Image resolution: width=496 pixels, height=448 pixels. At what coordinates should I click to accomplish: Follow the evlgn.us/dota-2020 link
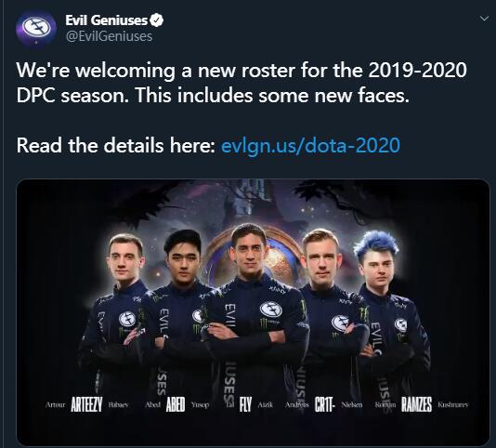pyautogui.click(x=311, y=145)
